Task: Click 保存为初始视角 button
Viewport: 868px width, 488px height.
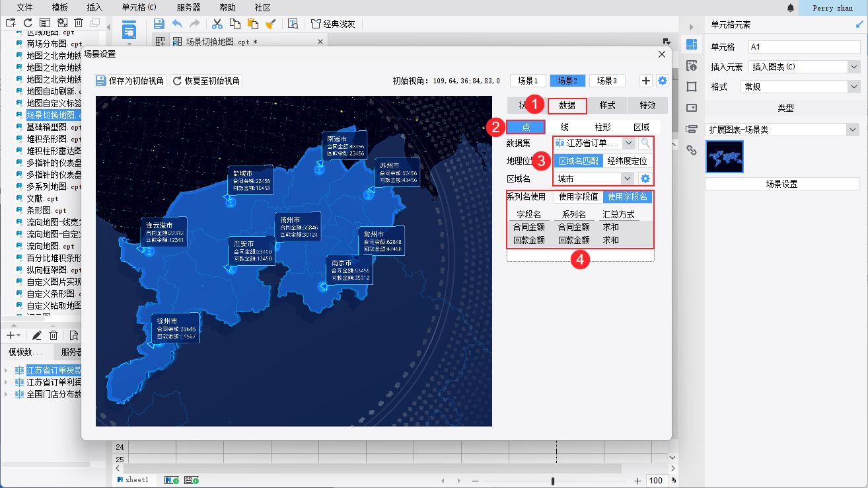Action: click(130, 81)
